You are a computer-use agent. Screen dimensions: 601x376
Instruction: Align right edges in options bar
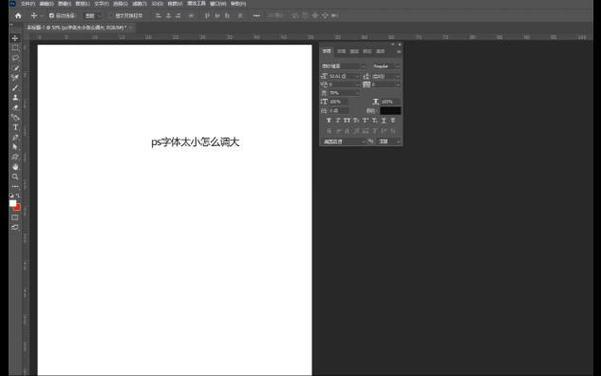(x=178, y=16)
